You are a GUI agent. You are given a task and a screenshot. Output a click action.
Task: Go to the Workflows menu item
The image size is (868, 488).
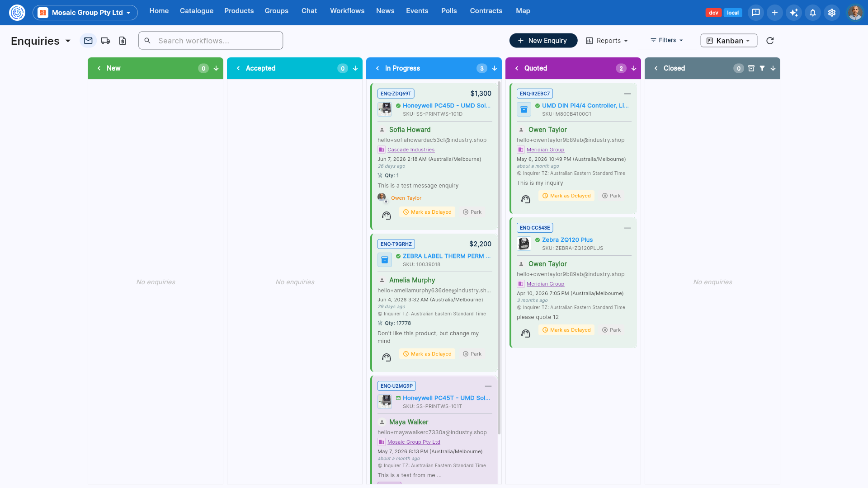point(347,11)
